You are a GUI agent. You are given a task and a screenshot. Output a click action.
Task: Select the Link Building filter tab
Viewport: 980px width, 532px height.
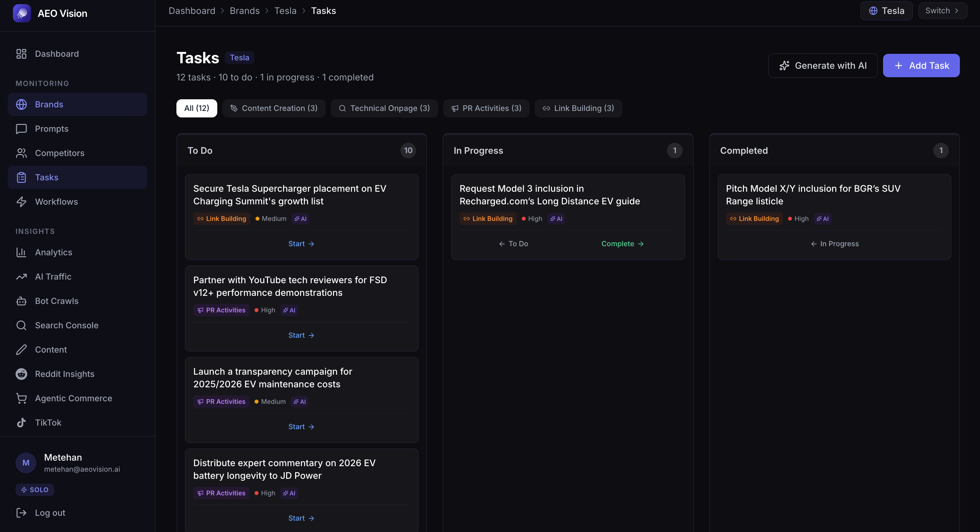pos(578,108)
